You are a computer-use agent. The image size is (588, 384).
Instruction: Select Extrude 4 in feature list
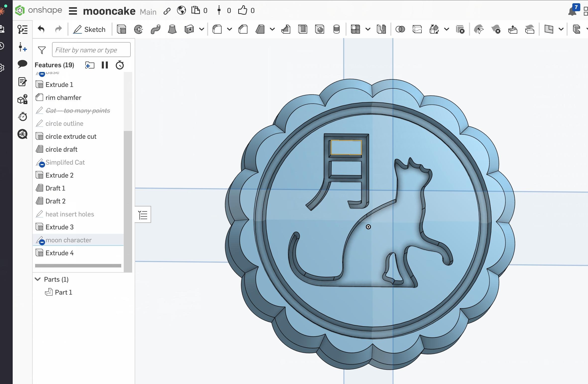59,253
